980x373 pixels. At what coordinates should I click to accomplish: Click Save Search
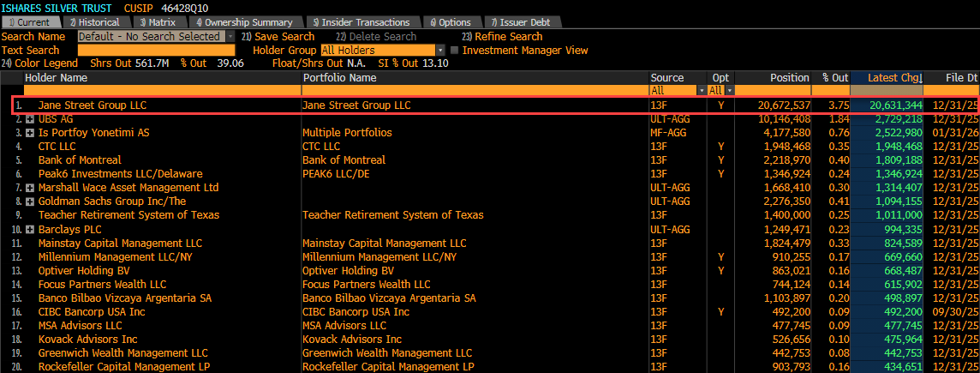click(278, 37)
